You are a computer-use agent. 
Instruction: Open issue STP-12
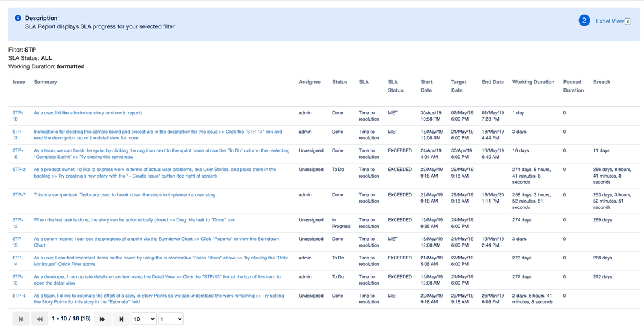click(x=17, y=223)
